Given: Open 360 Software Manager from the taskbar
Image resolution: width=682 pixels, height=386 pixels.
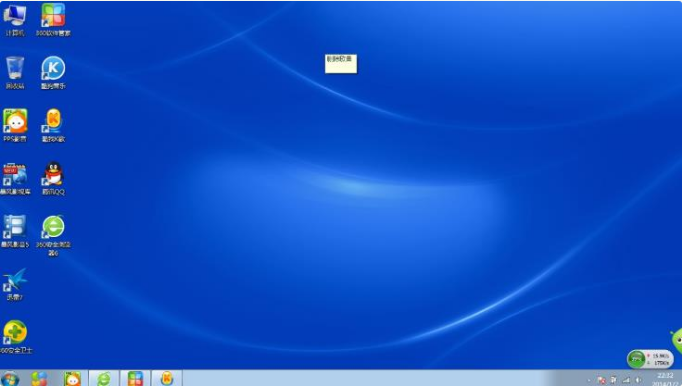Looking at the screenshot, I should tap(135, 378).
